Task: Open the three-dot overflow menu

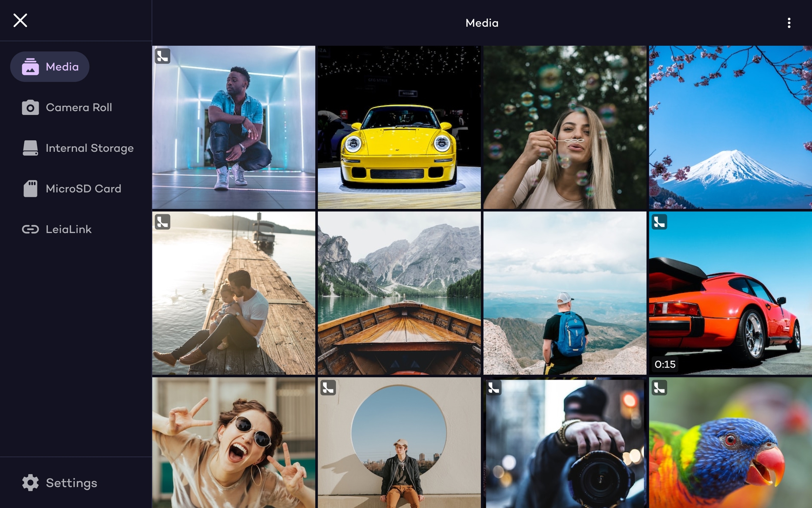Action: point(789,23)
